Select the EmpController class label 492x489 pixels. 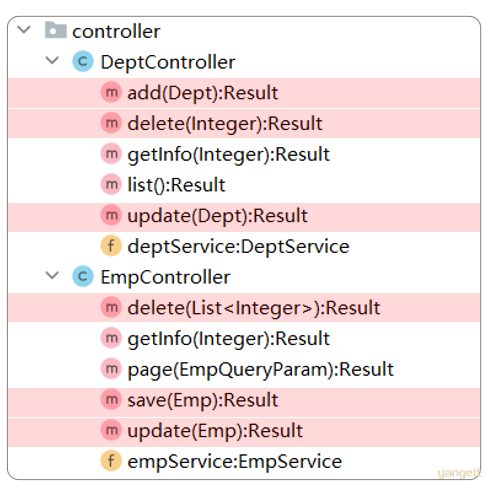[x=166, y=277]
